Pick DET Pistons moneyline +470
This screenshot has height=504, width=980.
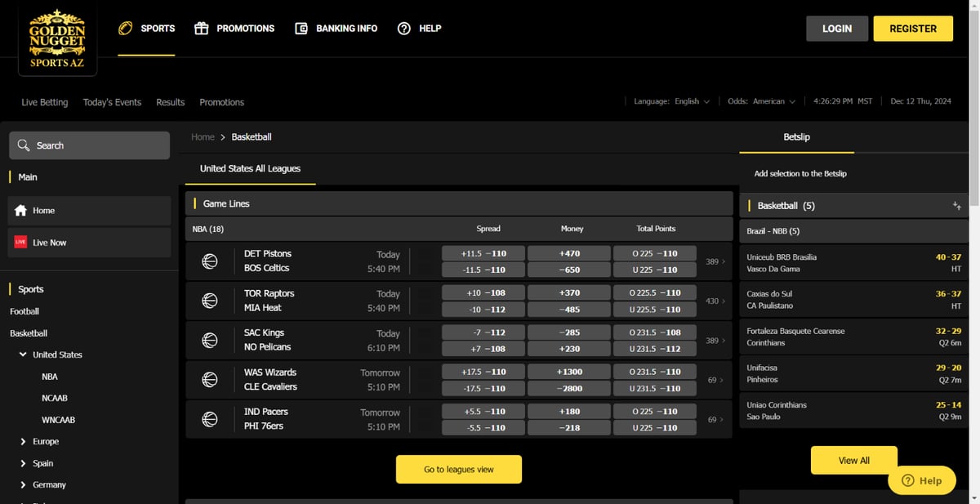point(569,253)
